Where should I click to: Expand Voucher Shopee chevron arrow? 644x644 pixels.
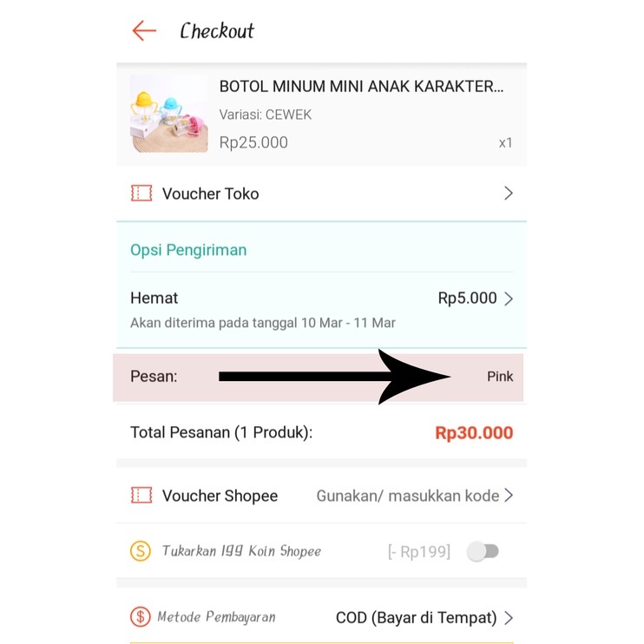509,496
